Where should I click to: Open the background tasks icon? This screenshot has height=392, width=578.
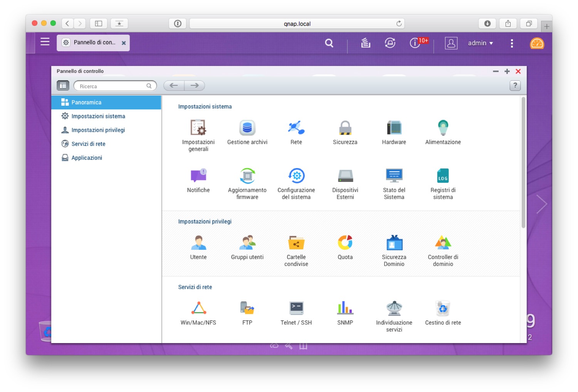tap(366, 43)
